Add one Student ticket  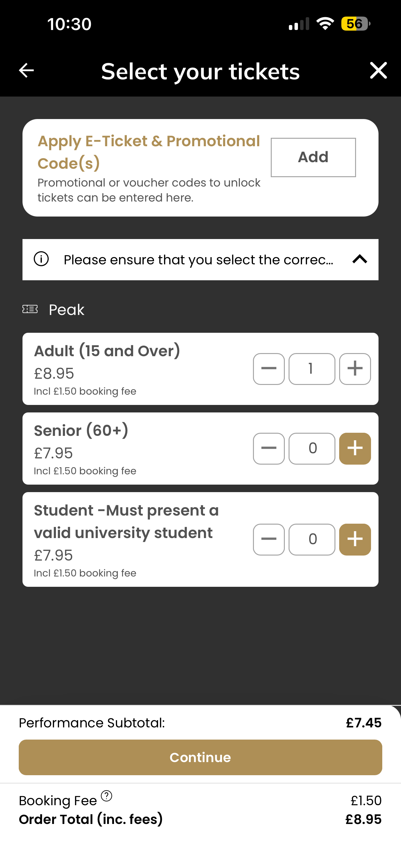point(355,540)
